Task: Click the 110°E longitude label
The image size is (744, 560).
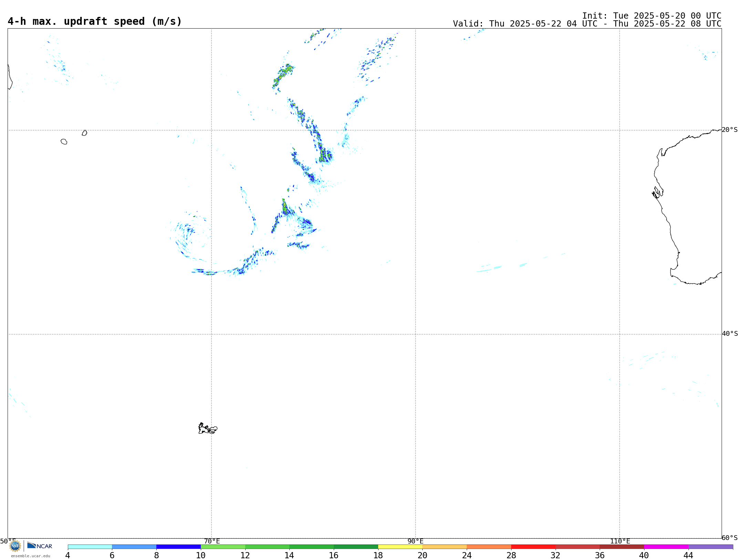Action: click(x=620, y=541)
